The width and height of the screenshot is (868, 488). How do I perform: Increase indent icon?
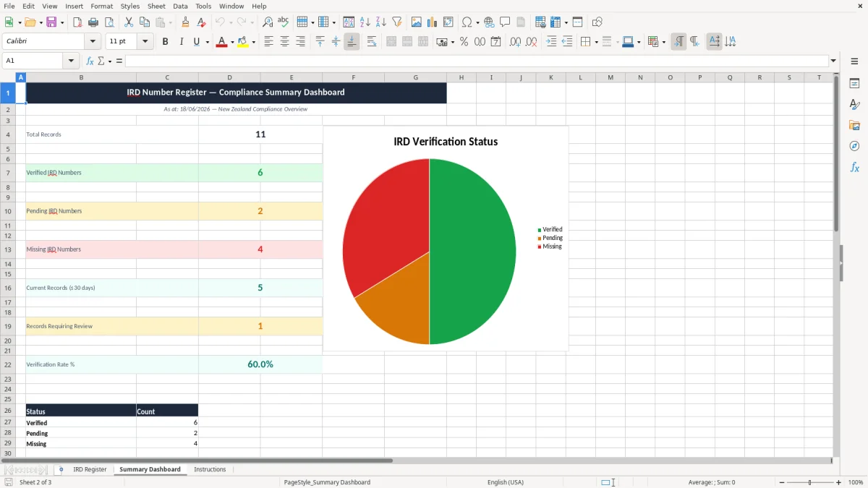tap(551, 42)
